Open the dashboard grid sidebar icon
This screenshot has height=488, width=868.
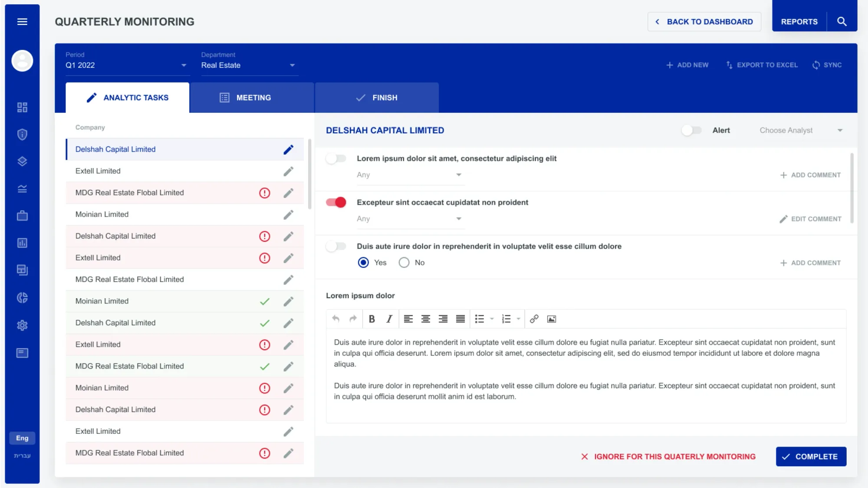click(22, 107)
